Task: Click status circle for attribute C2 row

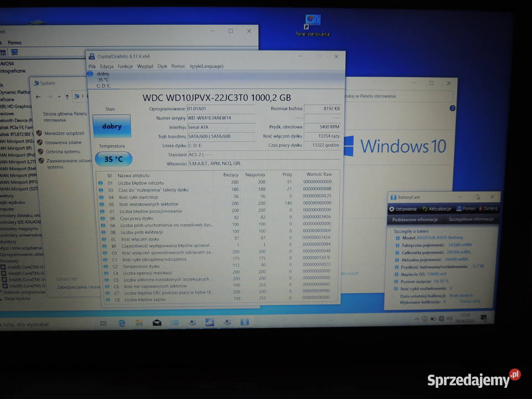Action: tap(106, 267)
